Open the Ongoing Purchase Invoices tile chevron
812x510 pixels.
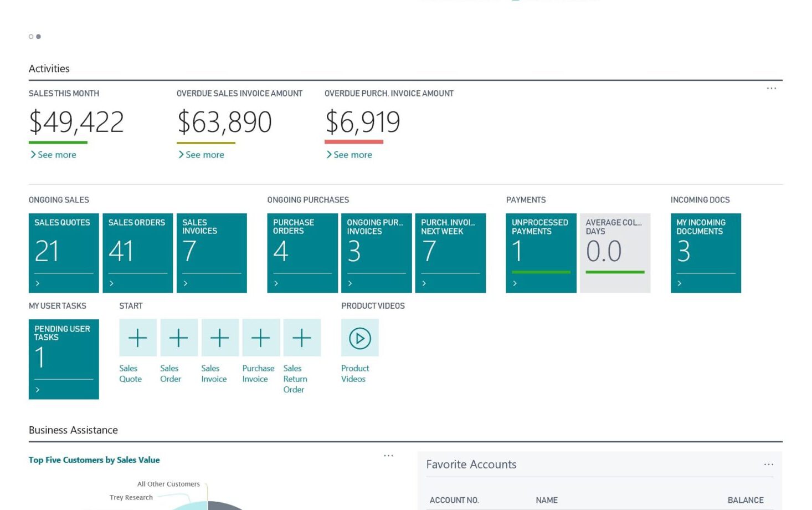350,283
